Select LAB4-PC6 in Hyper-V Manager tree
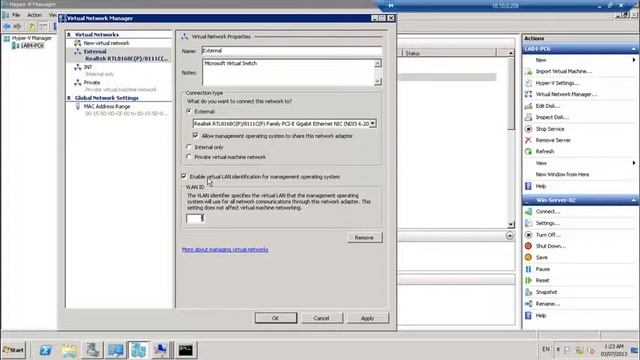Viewport: 640px width, 360px height. pyautogui.click(x=32, y=46)
